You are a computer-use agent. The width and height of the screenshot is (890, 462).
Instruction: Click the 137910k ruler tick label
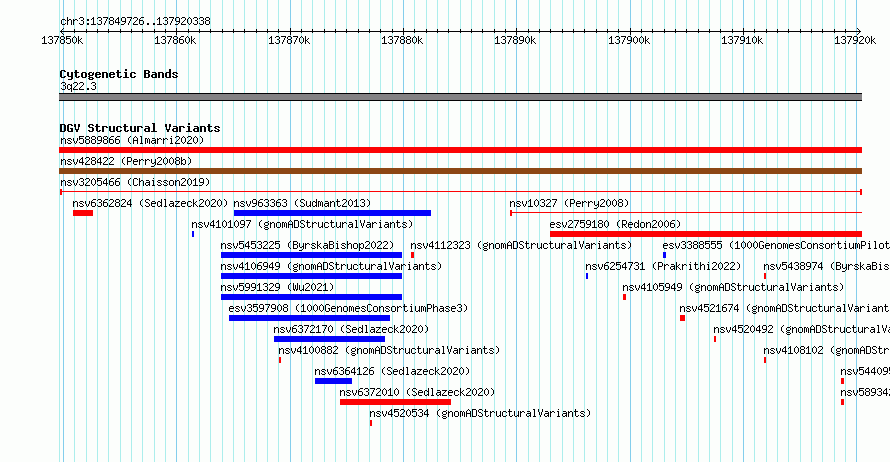(x=742, y=40)
